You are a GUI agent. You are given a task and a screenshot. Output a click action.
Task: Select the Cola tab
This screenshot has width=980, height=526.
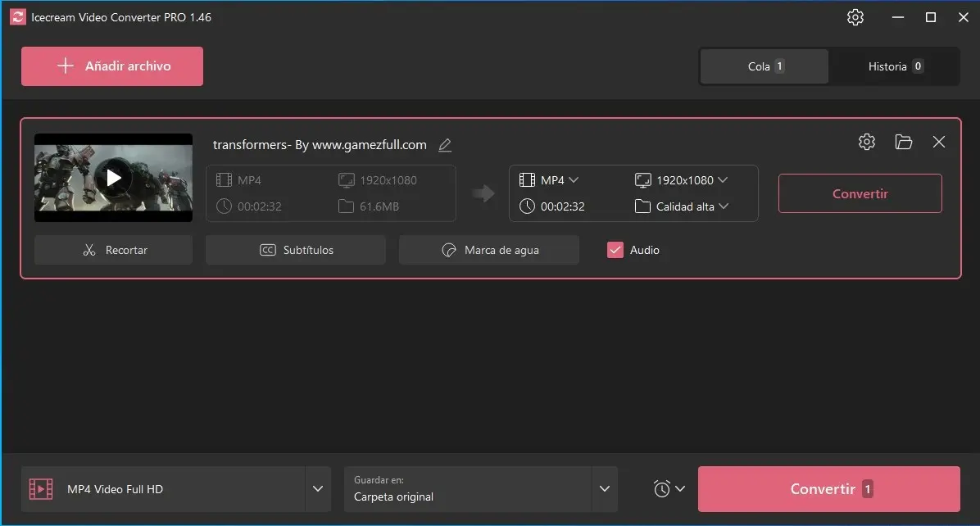[764, 66]
